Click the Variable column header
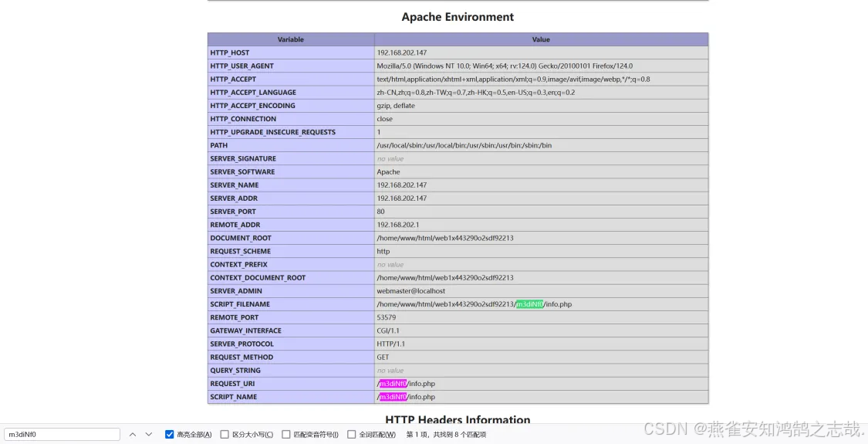The width and height of the screenshot is (868, 444). point(291,39)
